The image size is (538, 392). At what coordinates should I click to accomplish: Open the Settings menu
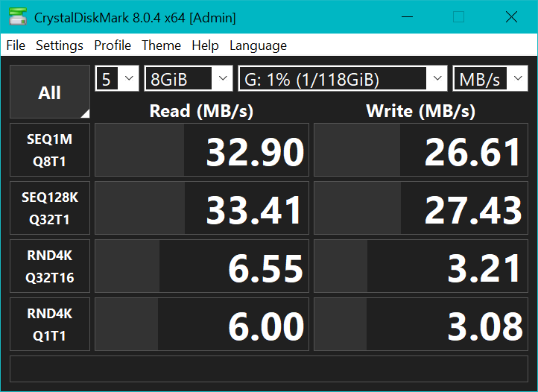tap(60, 45)
